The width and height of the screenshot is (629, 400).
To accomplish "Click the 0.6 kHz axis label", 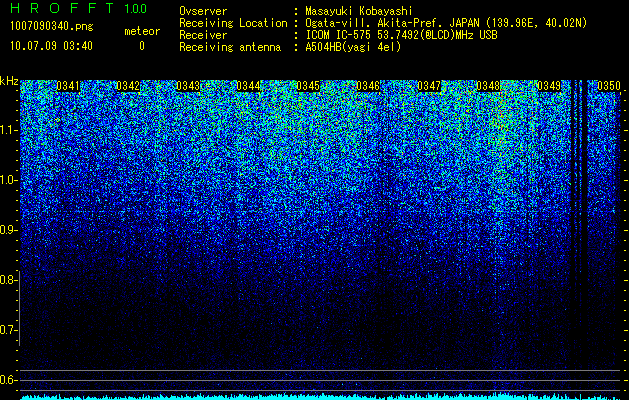I will pos(8,380).
